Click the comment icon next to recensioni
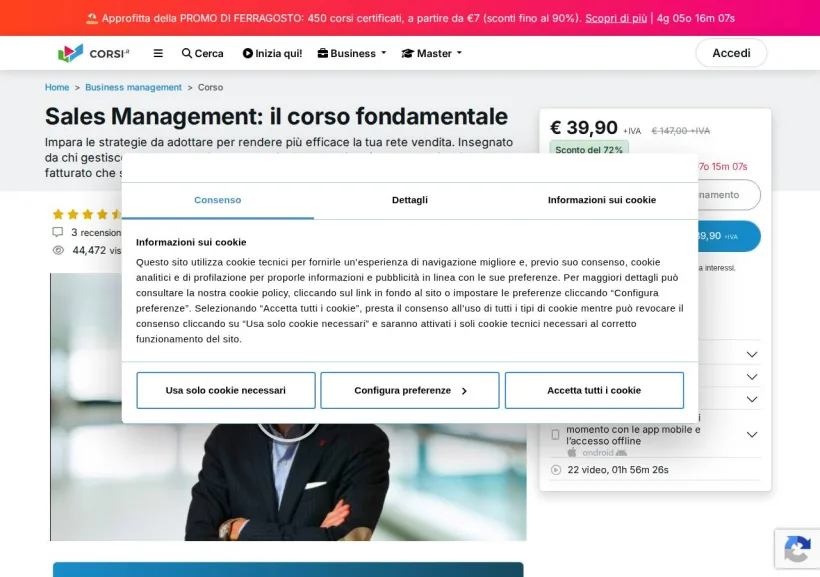 58,232
